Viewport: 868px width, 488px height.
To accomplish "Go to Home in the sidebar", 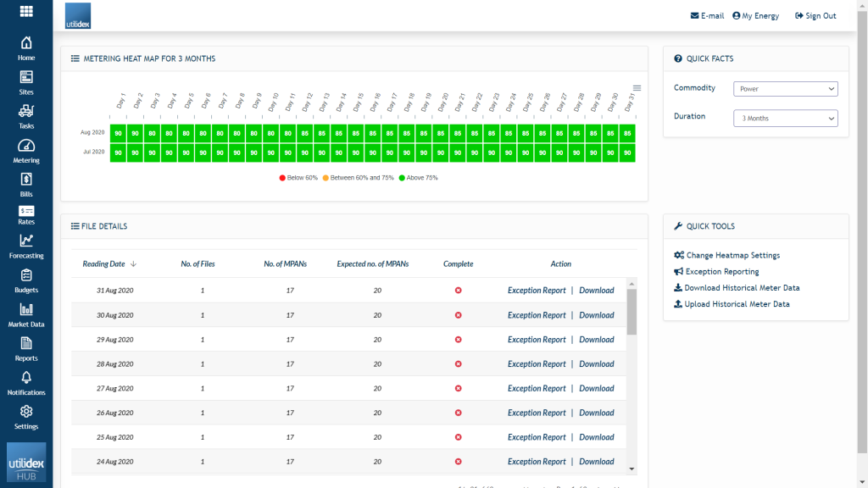I will pyautogui.click(x=26, y=48).
